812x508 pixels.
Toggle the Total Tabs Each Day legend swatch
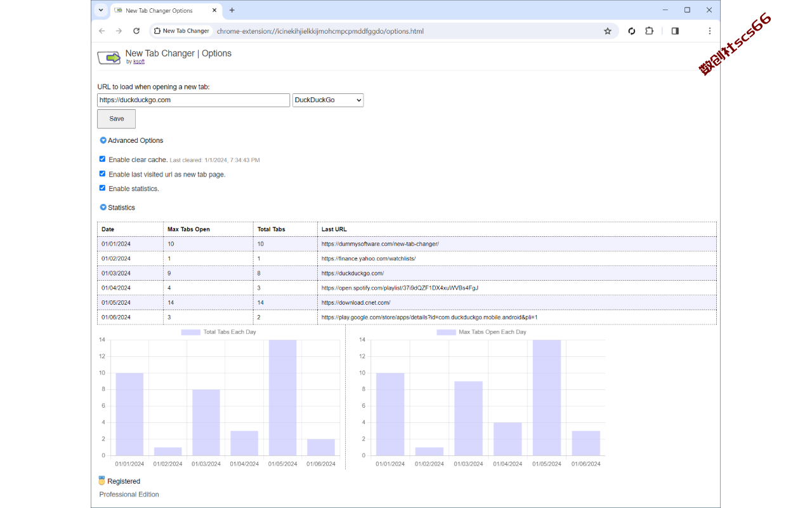190,332
